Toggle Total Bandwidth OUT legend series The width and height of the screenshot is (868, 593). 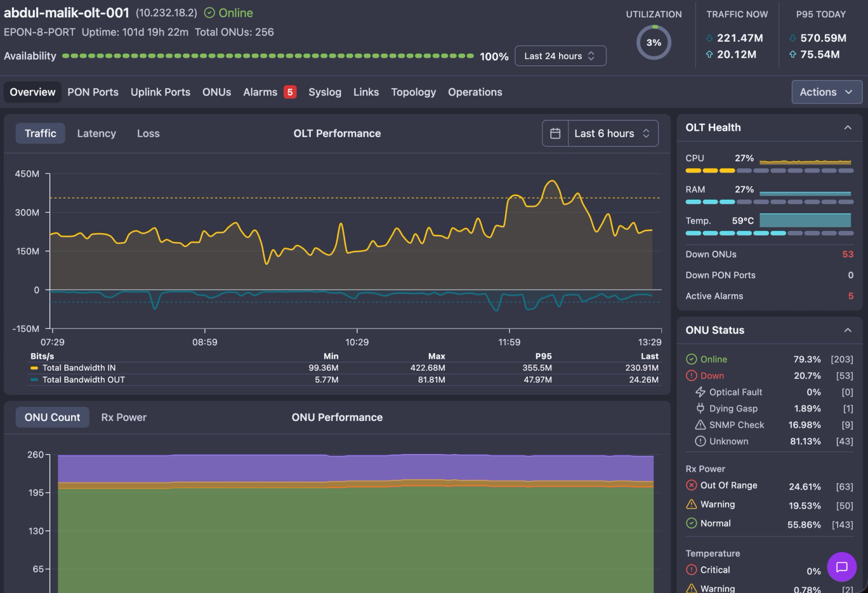[78, 380]
